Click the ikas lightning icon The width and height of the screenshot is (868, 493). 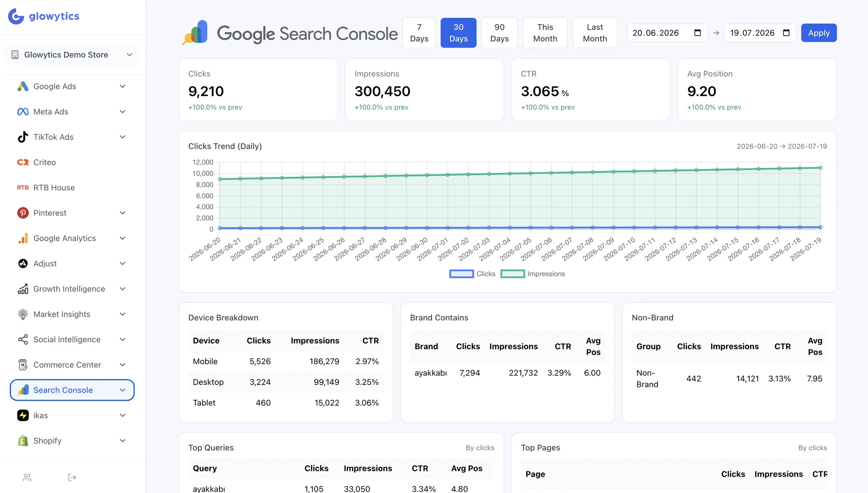[23, 415]
